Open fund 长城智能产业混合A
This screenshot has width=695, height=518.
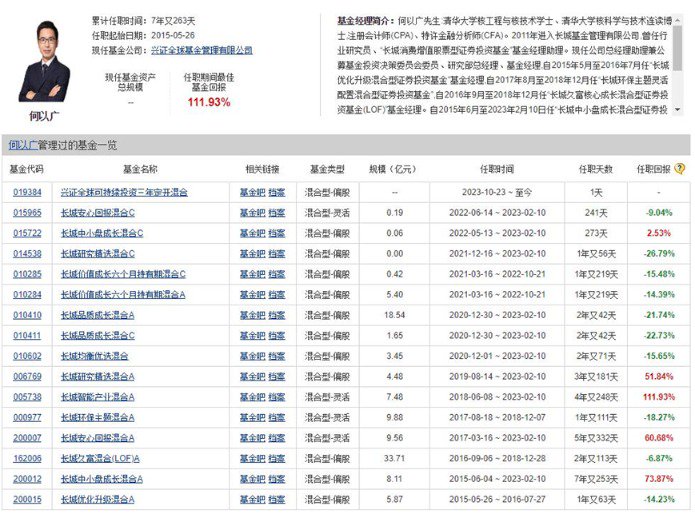point(98,397)
